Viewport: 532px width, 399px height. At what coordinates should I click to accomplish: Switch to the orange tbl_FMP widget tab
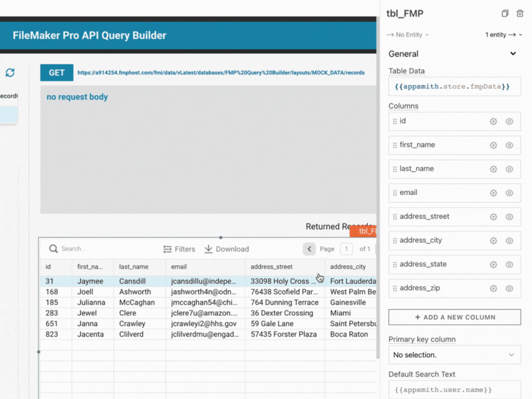click(366, 231)
